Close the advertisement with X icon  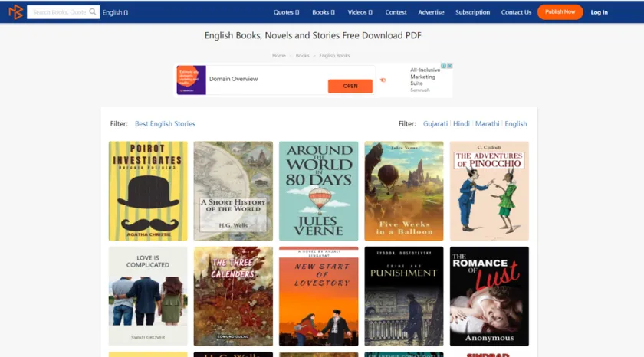[450, 66]
